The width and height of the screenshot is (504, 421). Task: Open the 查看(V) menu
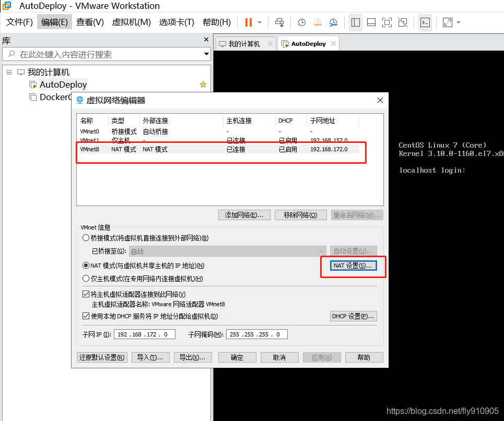coord(90,22)
